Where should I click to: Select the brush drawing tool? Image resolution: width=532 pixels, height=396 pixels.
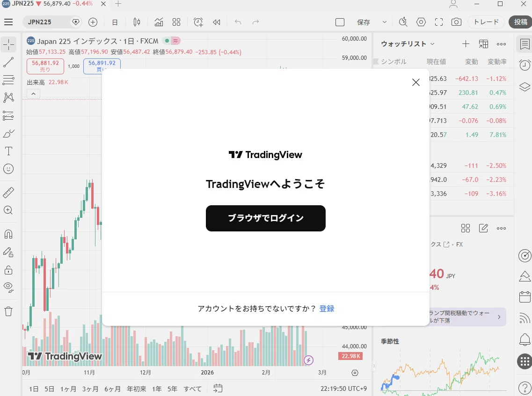pyautogui.click(x=8, y=134)
